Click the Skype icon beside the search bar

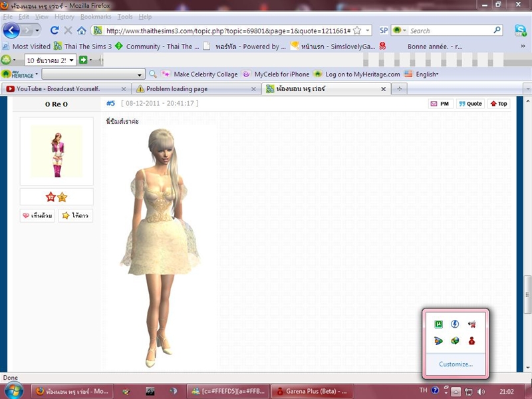tap(520, 31)
